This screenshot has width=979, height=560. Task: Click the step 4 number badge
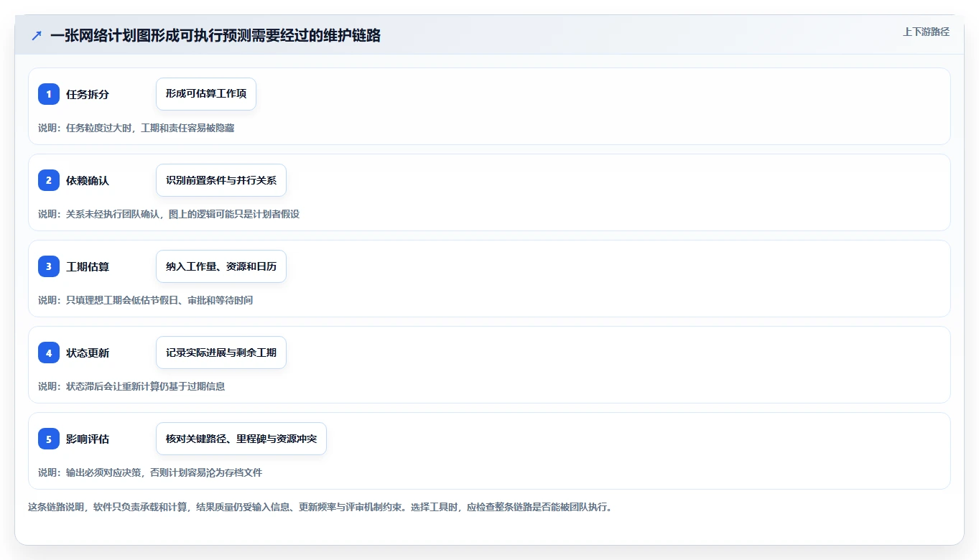click(x=49, y=353)
